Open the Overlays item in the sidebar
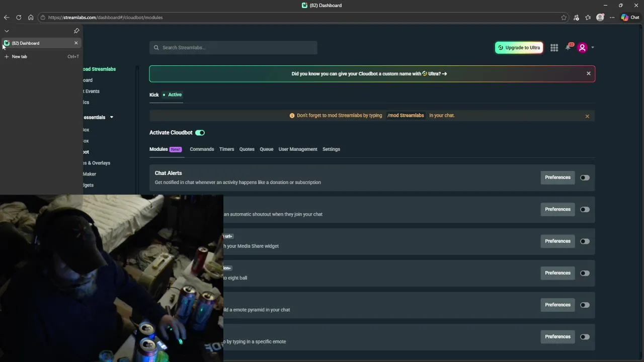644x362 pixels. pyautogui.click(x=97, y=163)
